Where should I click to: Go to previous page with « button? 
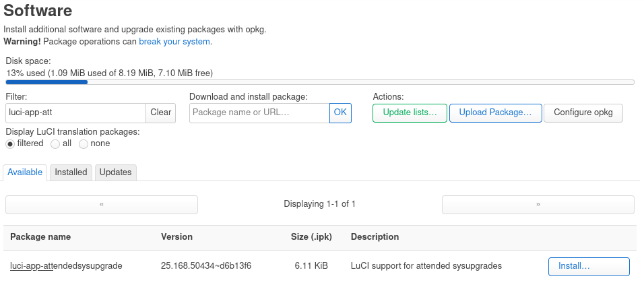pyautogui.click(x=102, y=205)
